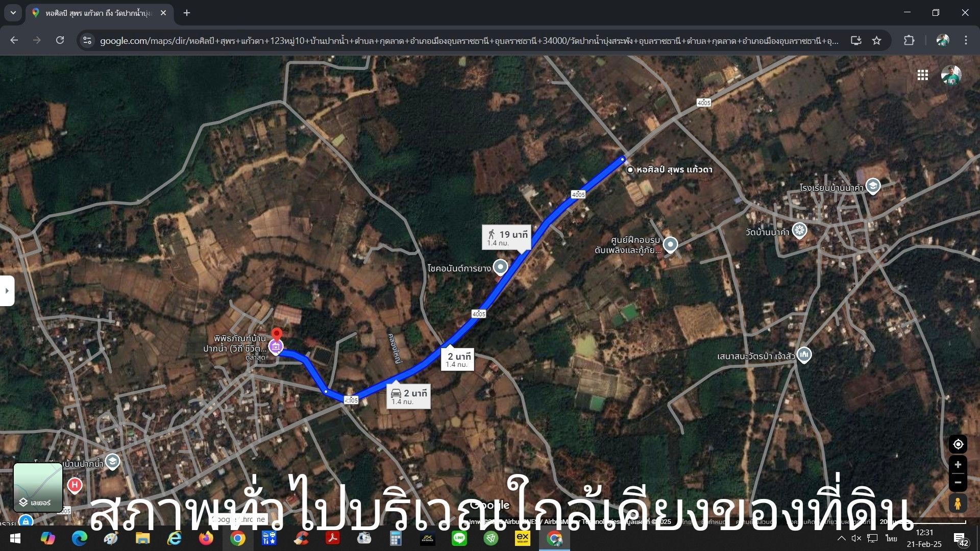Open tab search dropdown arrow
Image resolution: width=980 pixels, height=551 pixels.
tap(13, 13)
